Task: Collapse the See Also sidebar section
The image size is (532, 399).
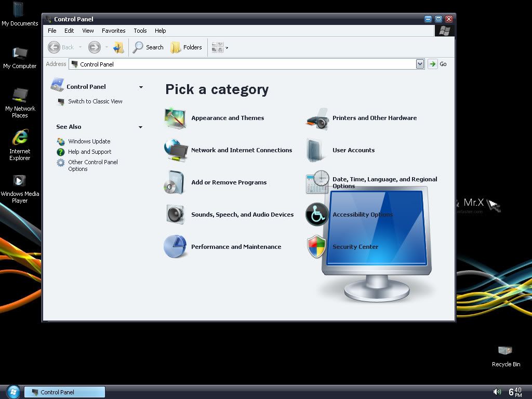Action: coord(140,127)
